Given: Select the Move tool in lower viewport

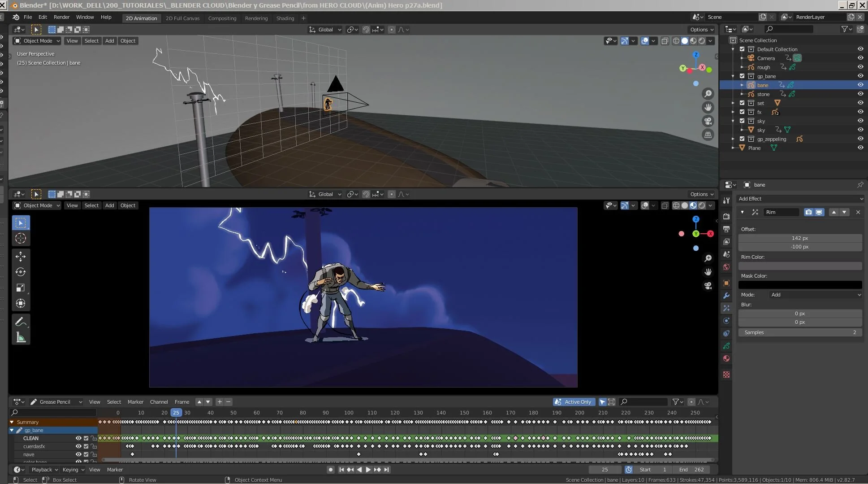Looking at the screenshot, I should click(x=21, y=256).
